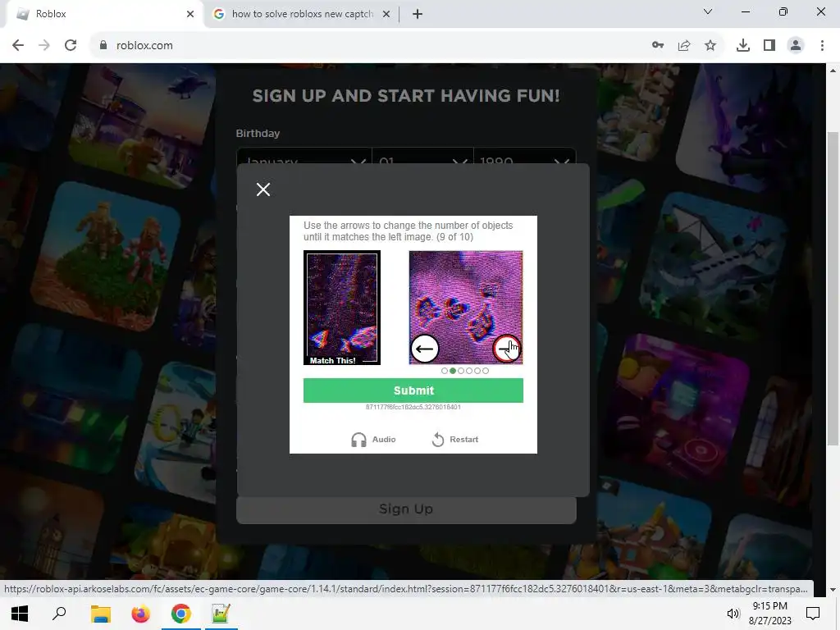Restart the captcha challenge
The width and height of the screenshot is (840, 630).
tap(454, 440)
